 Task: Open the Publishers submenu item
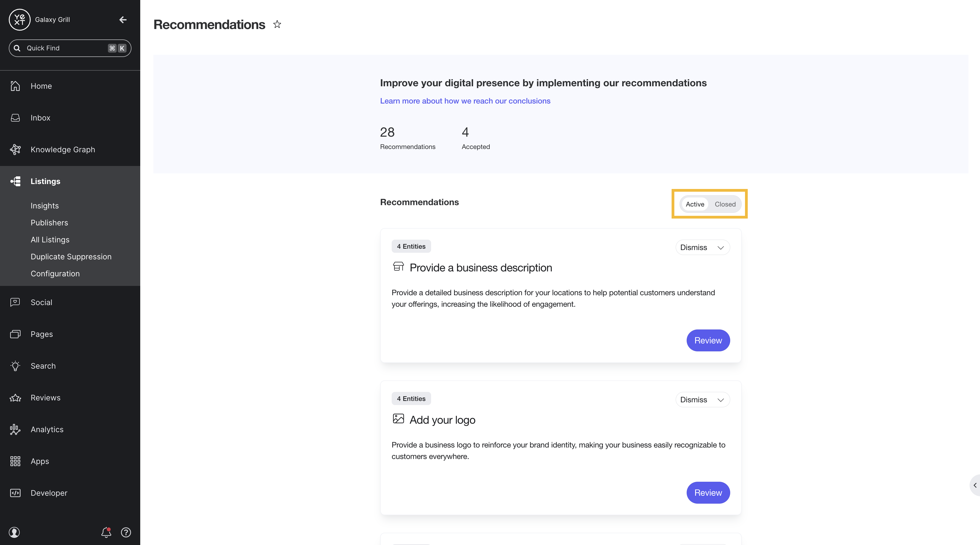pos(50,223)
